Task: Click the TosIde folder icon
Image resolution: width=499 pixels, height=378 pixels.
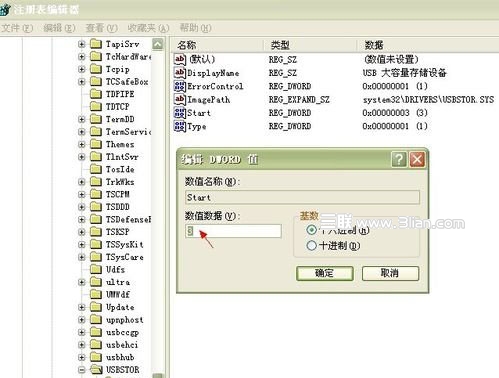Action: point(96,169)
